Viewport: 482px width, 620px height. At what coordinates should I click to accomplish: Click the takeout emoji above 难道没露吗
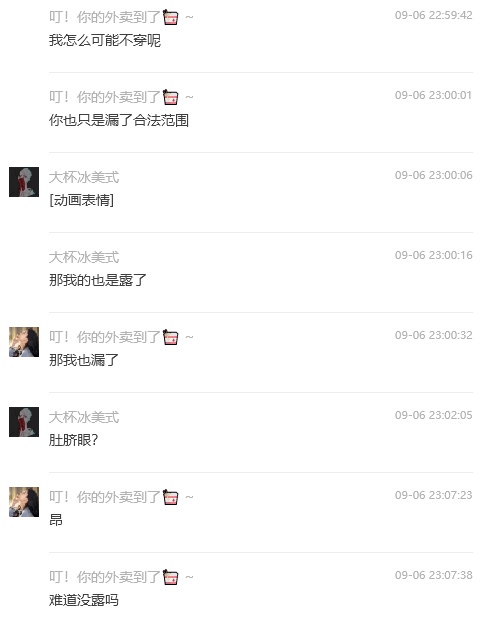click(x=170, y=577)
